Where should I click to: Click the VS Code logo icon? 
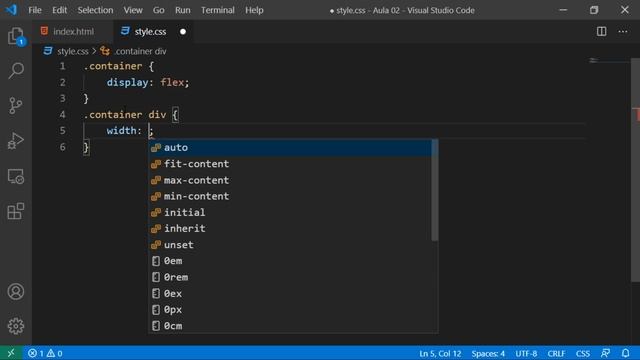11,10
